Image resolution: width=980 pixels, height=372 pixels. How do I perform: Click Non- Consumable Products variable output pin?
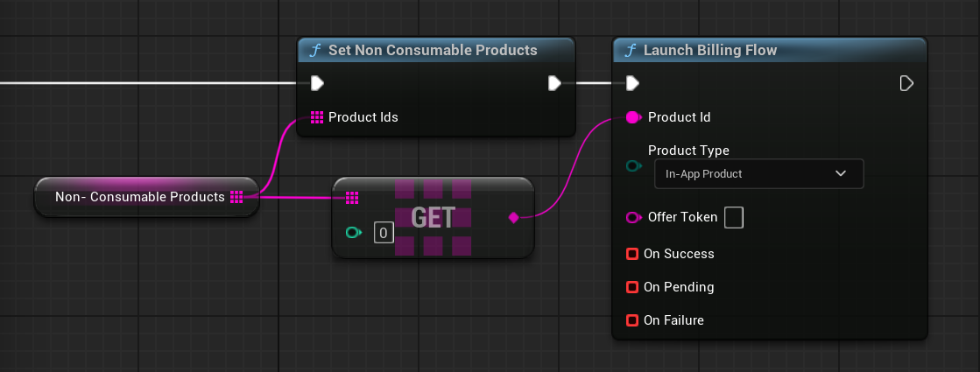click(x=236, y=197)
